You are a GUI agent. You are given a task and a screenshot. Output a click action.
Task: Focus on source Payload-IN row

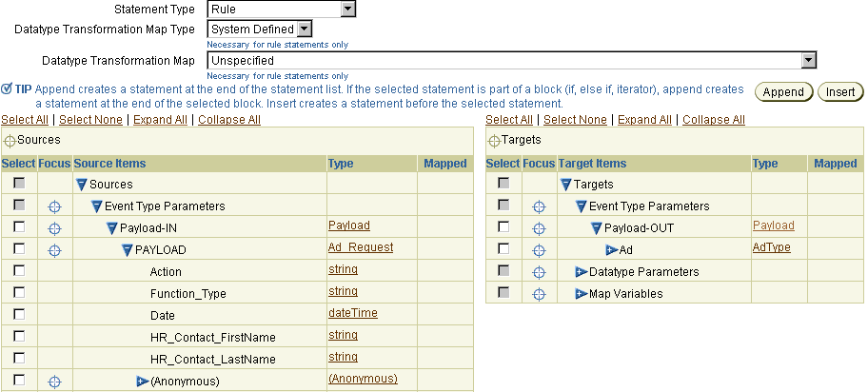click(54, 228)
